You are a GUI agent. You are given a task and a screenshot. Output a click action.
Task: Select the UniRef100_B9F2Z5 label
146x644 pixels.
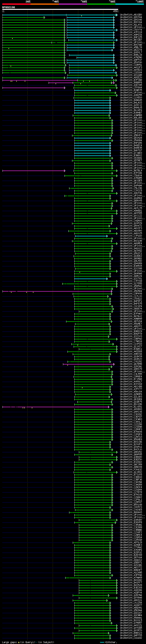click(131, 37)
